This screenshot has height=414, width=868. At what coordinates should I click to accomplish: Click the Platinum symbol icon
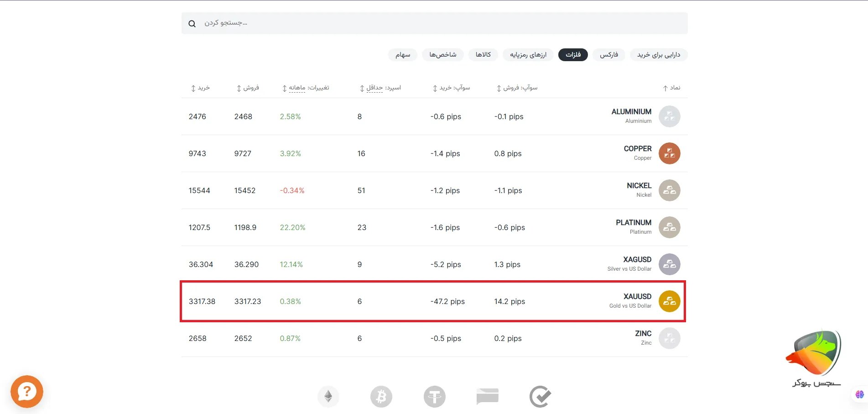point(669,227)
